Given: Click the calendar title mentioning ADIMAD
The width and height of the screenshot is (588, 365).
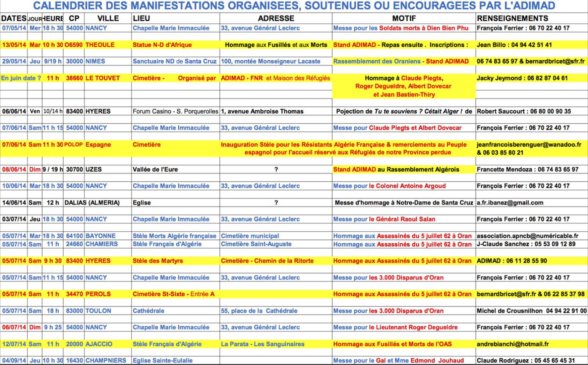Looking at the screenshot, I should tap(294, 6).
